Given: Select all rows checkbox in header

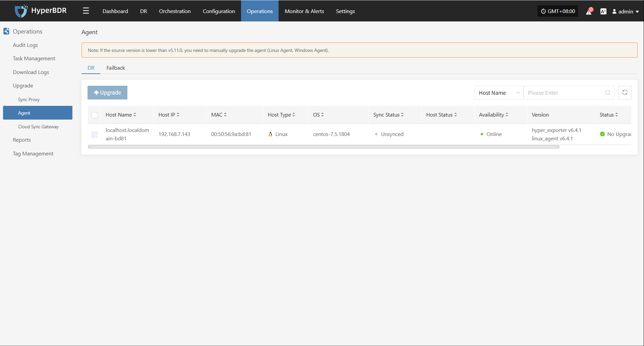Looking at the screenshot, I should (95, 115).
